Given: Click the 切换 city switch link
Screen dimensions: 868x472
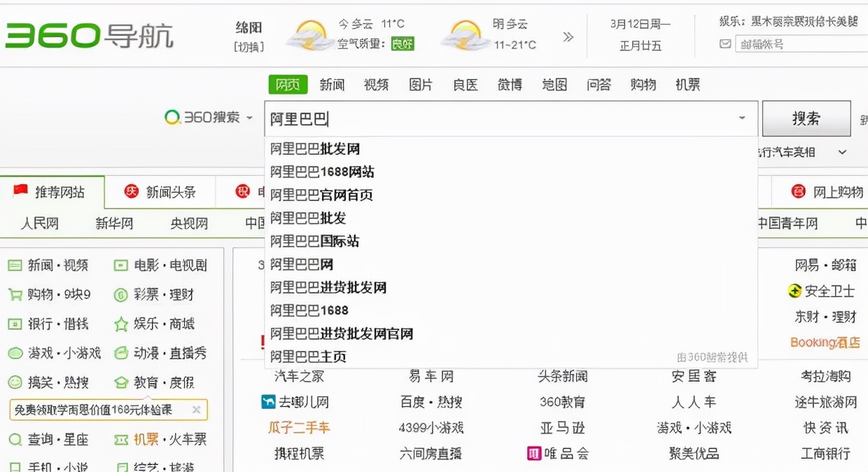Looking at the screenshot, I should pyautogui.click(x=250, y=48).
